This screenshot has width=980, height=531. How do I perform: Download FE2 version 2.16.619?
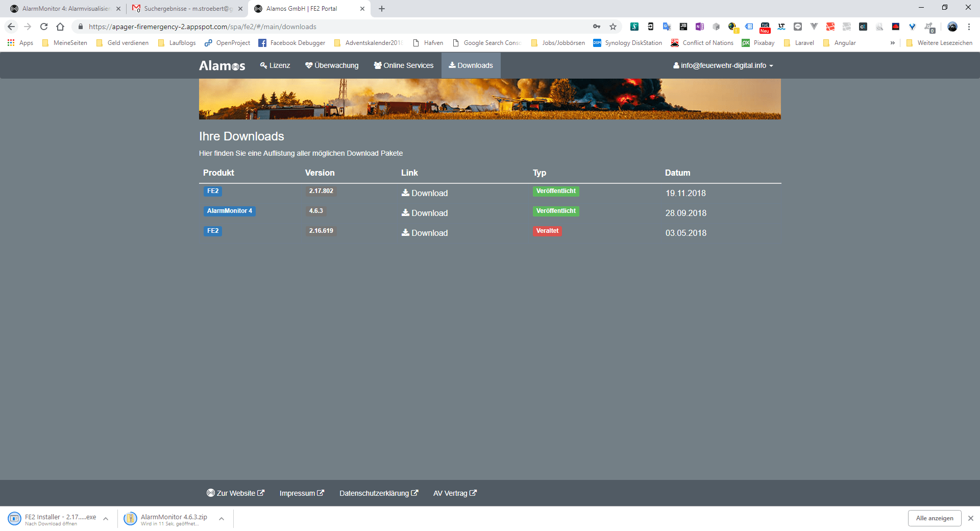pos(425,233)
